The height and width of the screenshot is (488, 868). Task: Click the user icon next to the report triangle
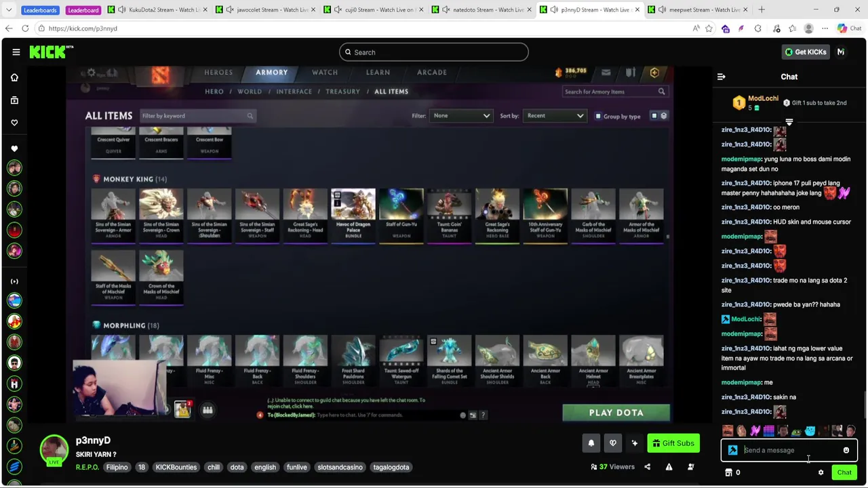pyautogui.click(x=690, y=467)
